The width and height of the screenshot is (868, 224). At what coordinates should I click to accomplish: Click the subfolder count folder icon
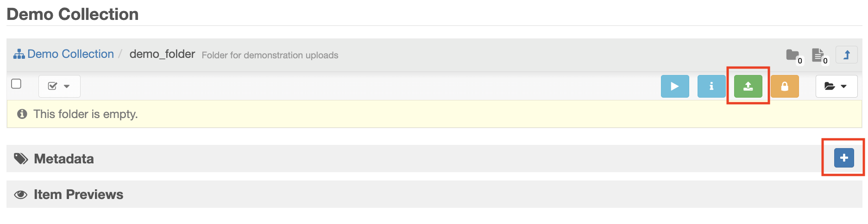pos(793,55)
